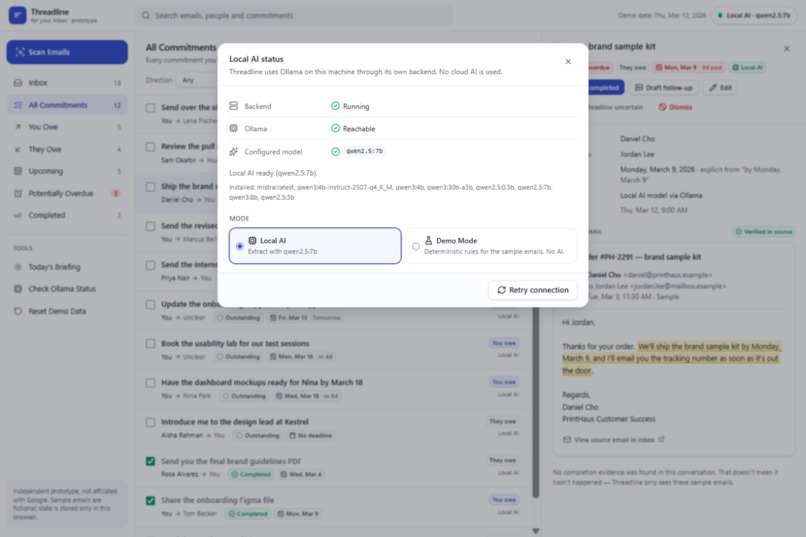The image size is (806, 537).
Task: Open the Upcoming sidebar view
Action: coord(67,171)
